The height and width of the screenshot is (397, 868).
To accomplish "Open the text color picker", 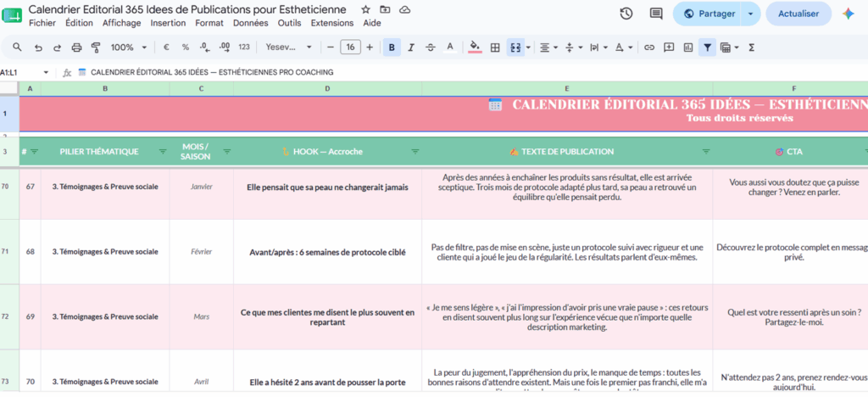I will click(450, 48).
